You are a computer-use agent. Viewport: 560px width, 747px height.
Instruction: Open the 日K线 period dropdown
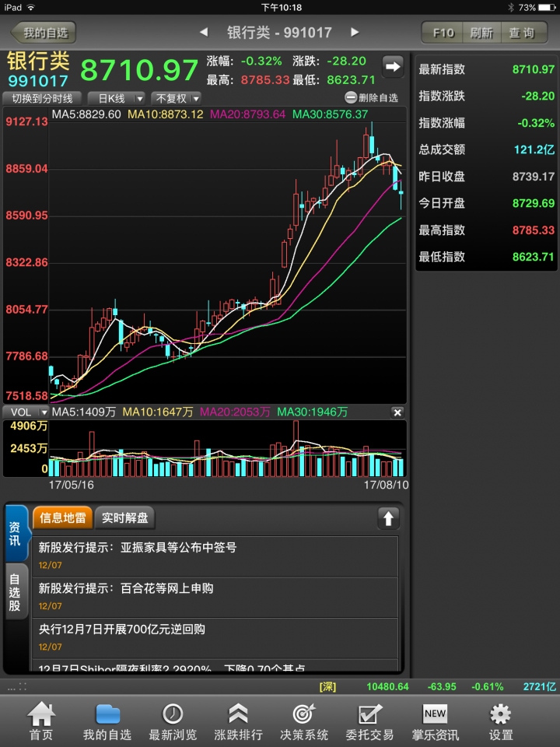point(116,98)
